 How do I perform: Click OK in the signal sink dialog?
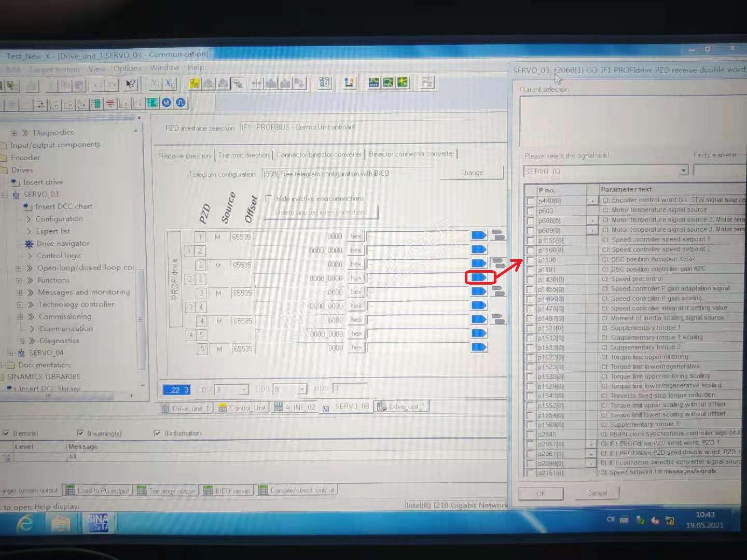pos(541,493)
